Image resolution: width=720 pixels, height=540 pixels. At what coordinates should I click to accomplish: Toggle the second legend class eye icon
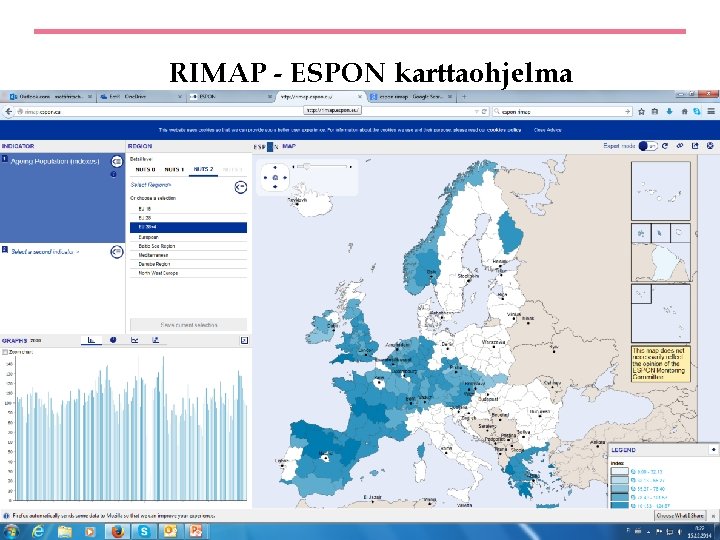pos(633,480)
